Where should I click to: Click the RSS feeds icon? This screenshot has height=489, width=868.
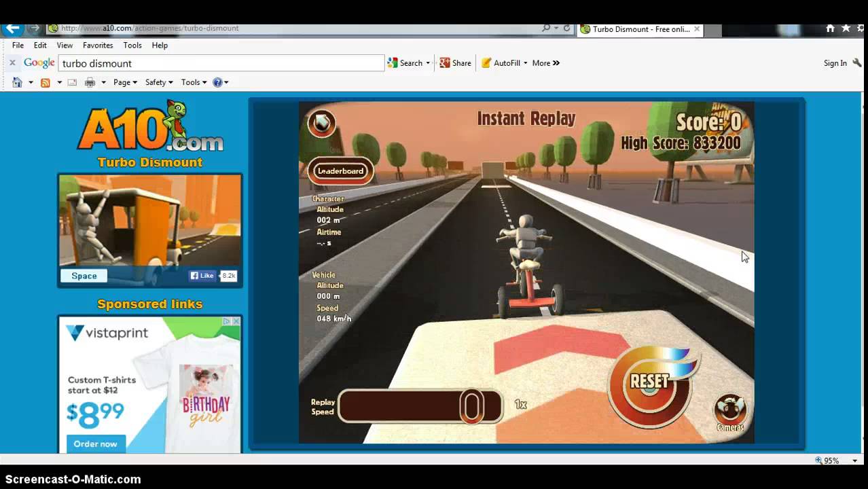tap(46, 82)
